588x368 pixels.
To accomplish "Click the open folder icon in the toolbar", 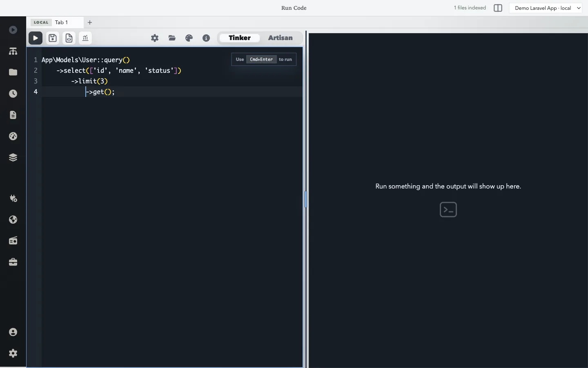I will tap(172, 38).
